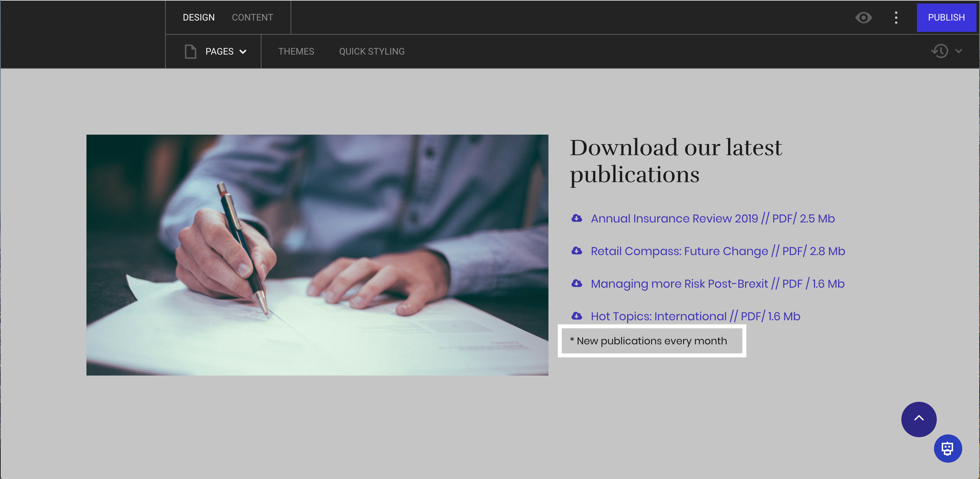Click the page document icon in toolbar

(191, 51)
